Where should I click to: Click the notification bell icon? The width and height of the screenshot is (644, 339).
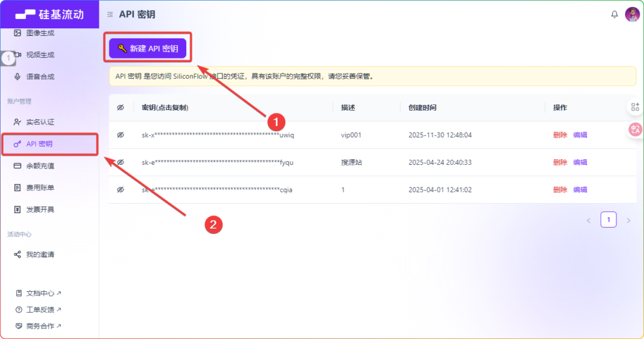pos(614,14)
